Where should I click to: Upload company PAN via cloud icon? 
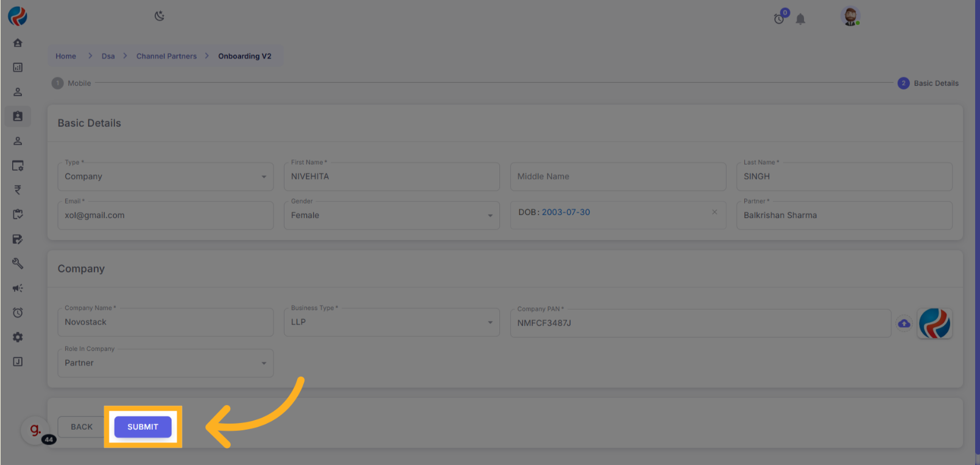[904, 324]
